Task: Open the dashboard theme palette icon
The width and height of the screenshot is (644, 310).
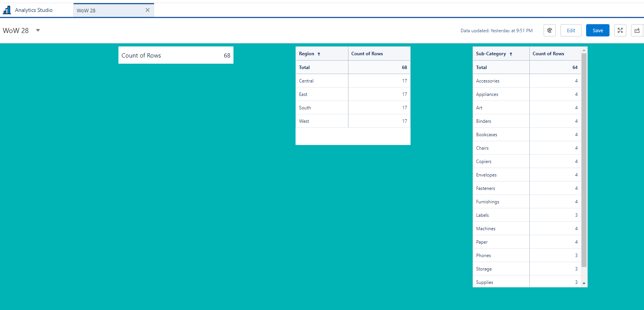Action: (x=549, y=30)
